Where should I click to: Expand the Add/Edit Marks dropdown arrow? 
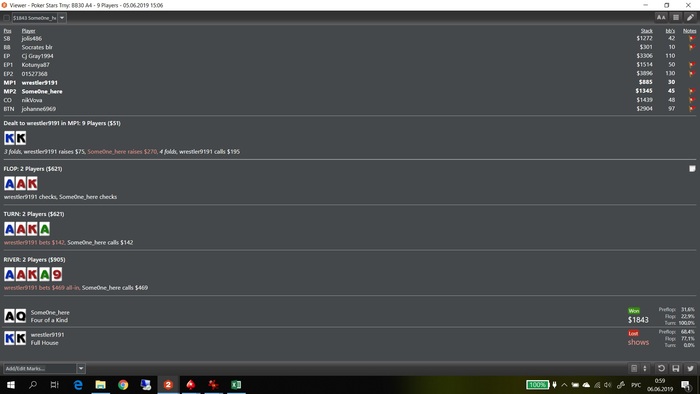(81, 369)
